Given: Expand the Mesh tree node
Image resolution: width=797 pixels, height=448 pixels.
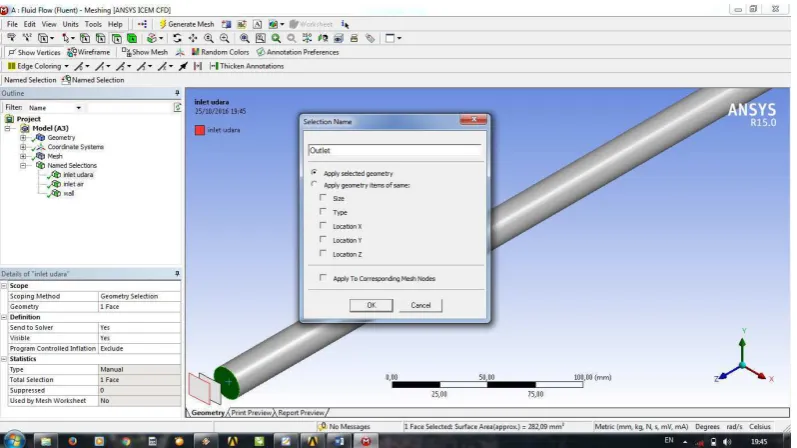Looking at the screenshot, I should [x=23, y=156].
